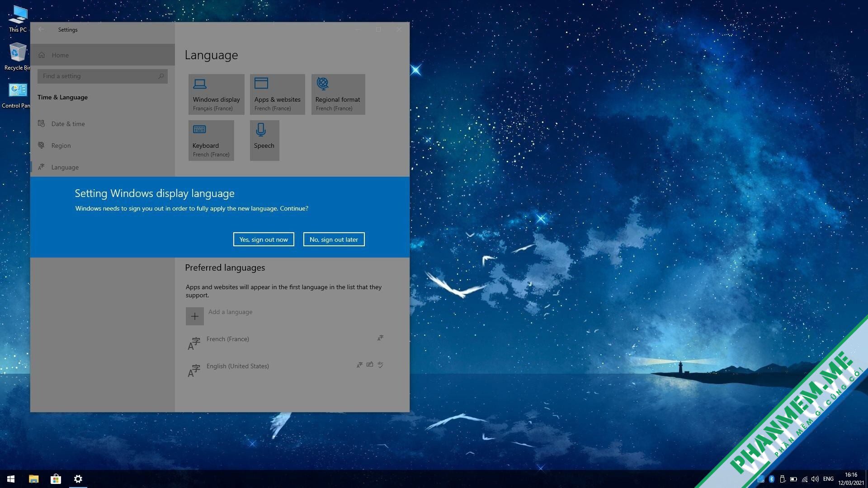Open Apps & websites language tile
Viewport: 868px width, 488px height.
click(x=278, y=94)
